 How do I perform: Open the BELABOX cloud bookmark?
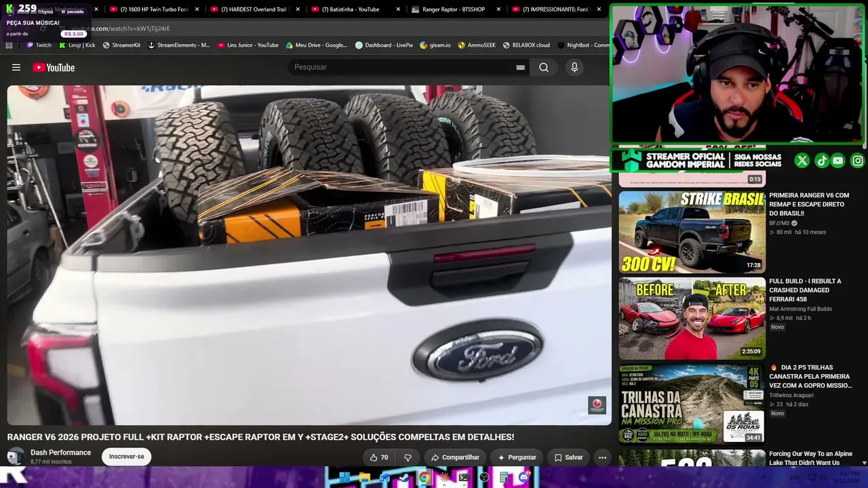[x=526, y=45]
